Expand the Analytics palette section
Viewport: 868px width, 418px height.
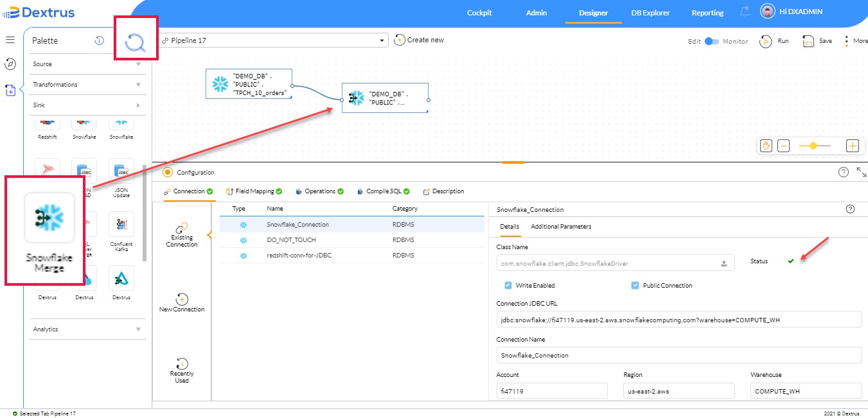88,329
